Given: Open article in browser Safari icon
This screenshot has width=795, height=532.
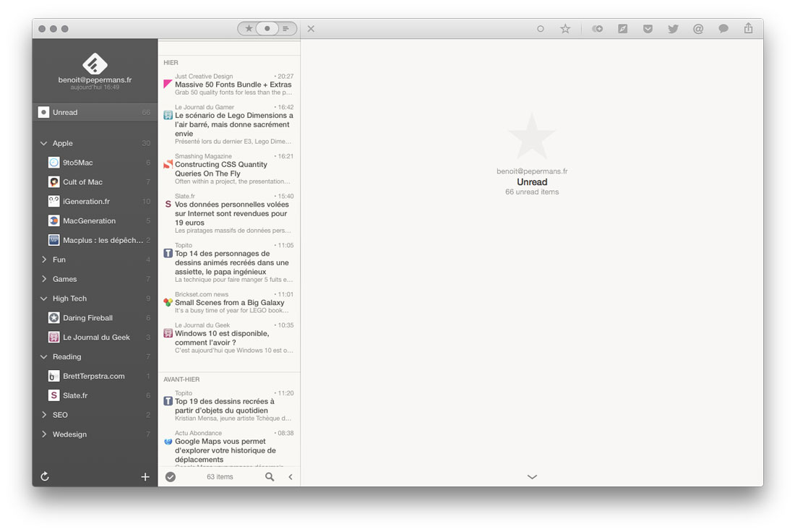Looking at the screenshot, I should (622, 29).
